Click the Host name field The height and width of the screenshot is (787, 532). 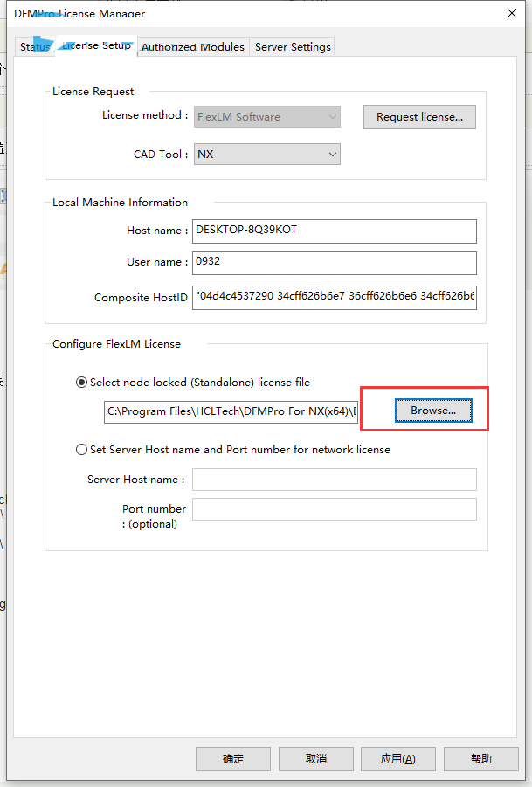point(335,231)
